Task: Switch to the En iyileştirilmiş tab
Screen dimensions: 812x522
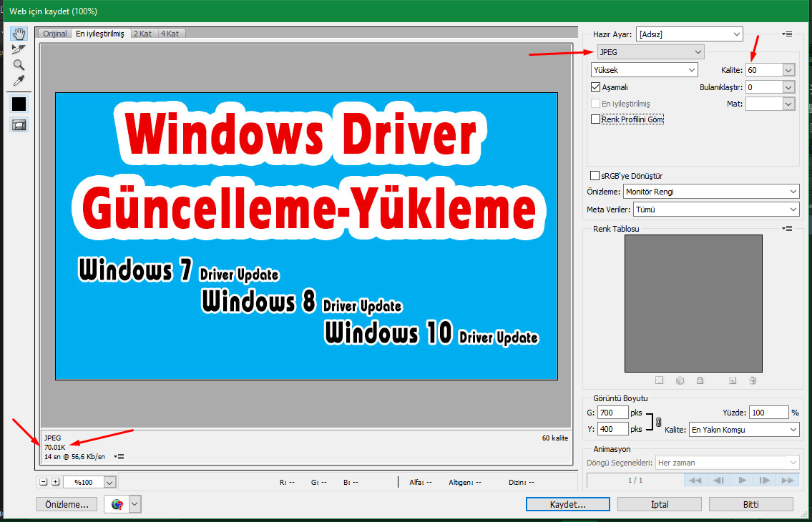Action: point(100,34)
